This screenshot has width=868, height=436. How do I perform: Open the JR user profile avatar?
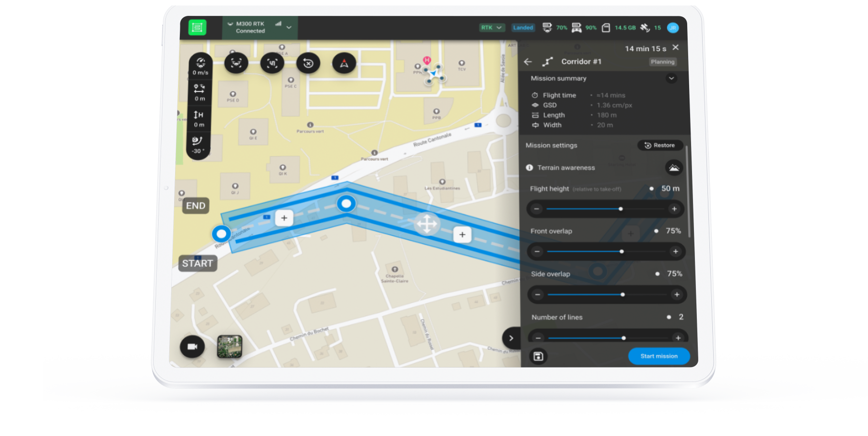pyautogui.click(x=673, y=28)
